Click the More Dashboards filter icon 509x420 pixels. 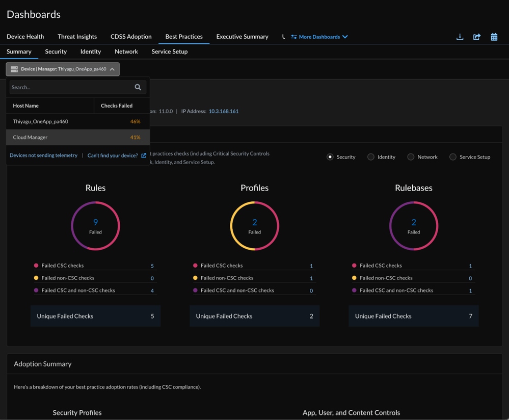(294, 37)
